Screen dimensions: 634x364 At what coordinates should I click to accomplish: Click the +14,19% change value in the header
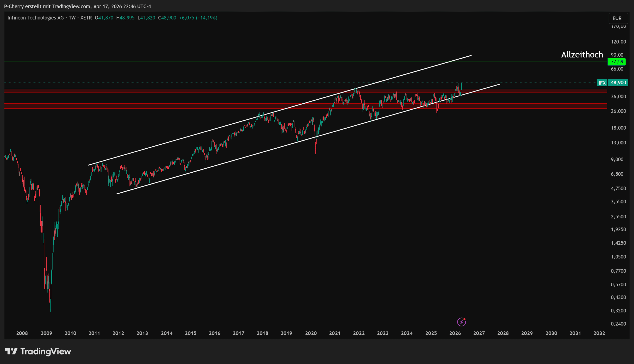pos(207,18)
